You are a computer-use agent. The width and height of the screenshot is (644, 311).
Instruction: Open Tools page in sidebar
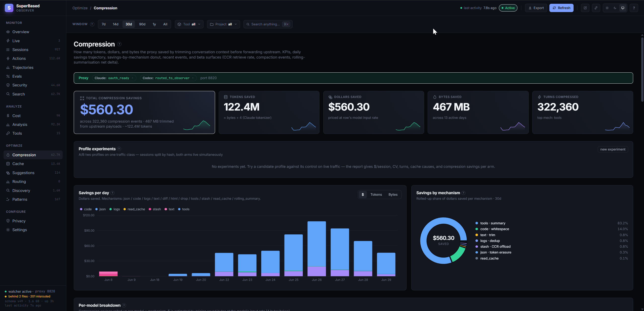33,133
